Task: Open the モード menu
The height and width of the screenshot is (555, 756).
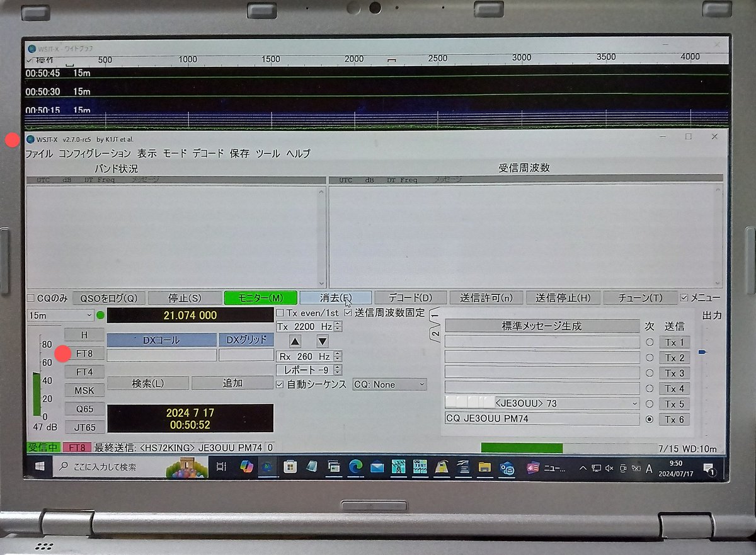Action: (175, 153)
